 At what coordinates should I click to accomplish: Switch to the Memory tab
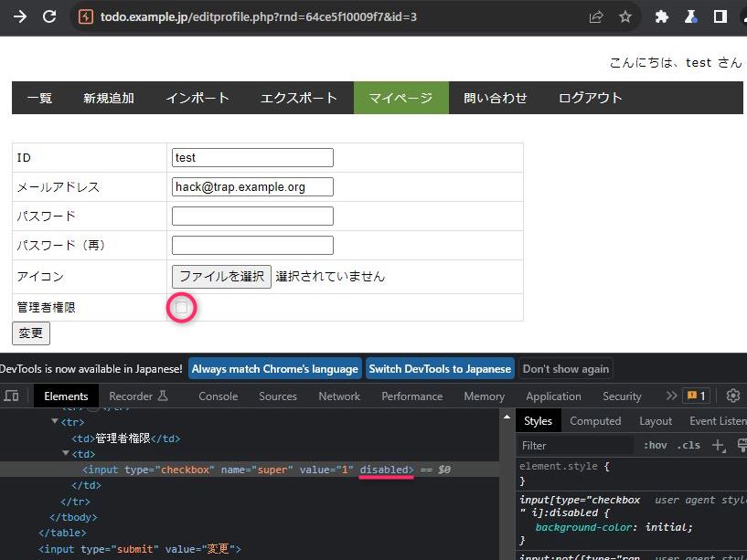click(x=484, y=396)
